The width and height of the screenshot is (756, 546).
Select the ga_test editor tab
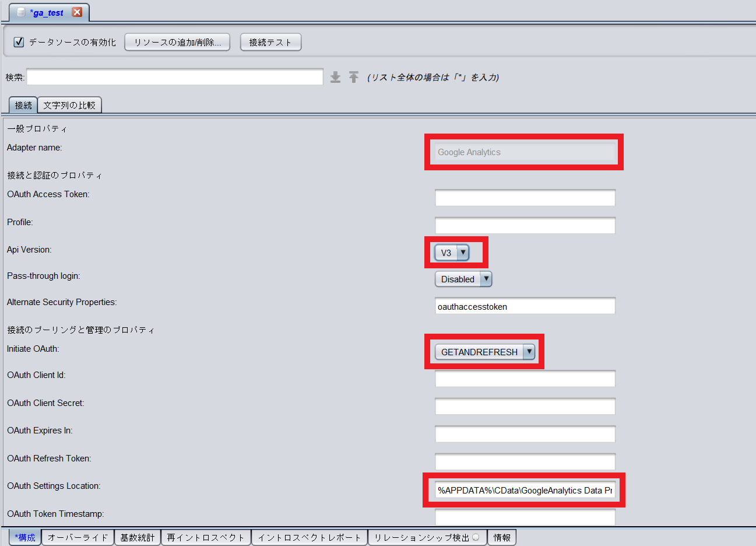pyautogui.click(x=49, y=12)
